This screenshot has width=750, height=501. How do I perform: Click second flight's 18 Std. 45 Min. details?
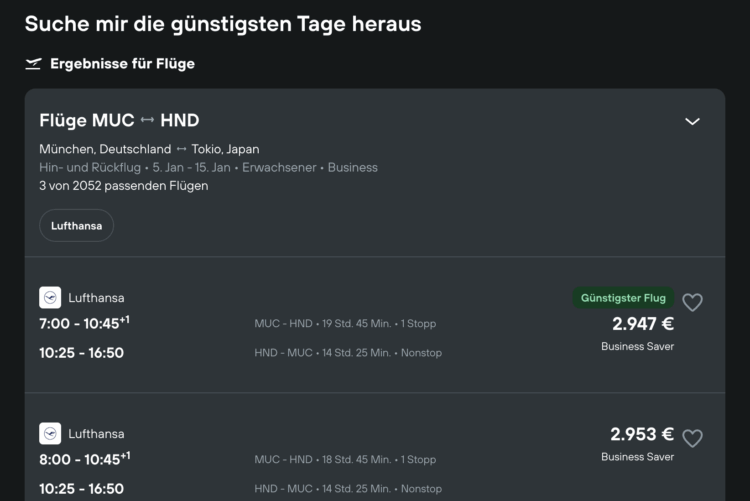[345, 460]
